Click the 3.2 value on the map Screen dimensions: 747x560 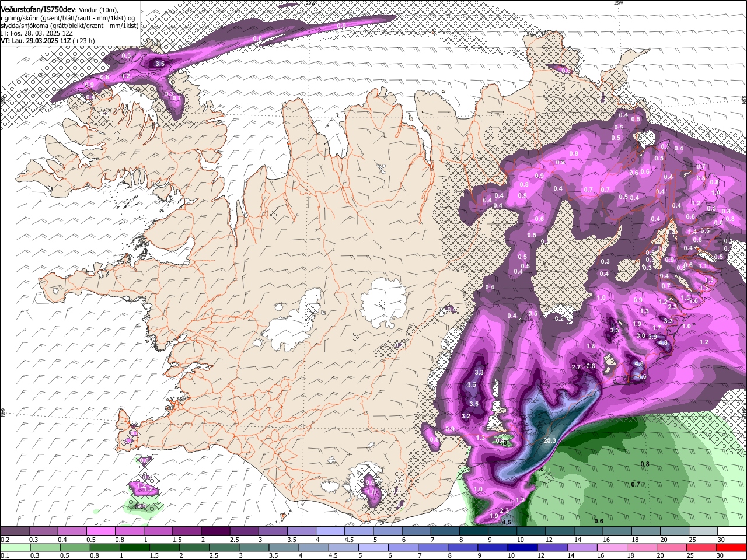point(465,416)
